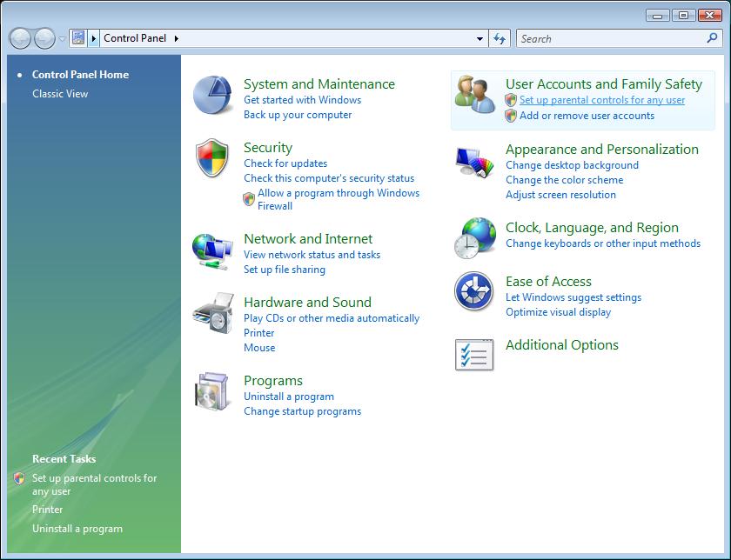Click the shield icon in Recent Tasks
Viewport: 731px width, 560px height.
coord(19,478)
